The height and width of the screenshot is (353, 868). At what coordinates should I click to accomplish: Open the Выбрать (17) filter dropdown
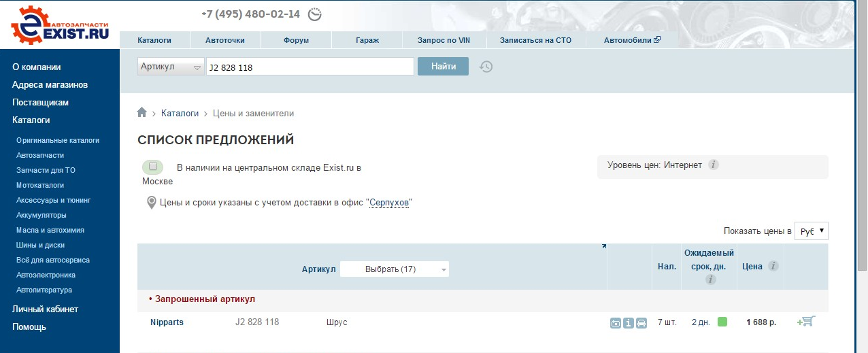tap(395, 269)
